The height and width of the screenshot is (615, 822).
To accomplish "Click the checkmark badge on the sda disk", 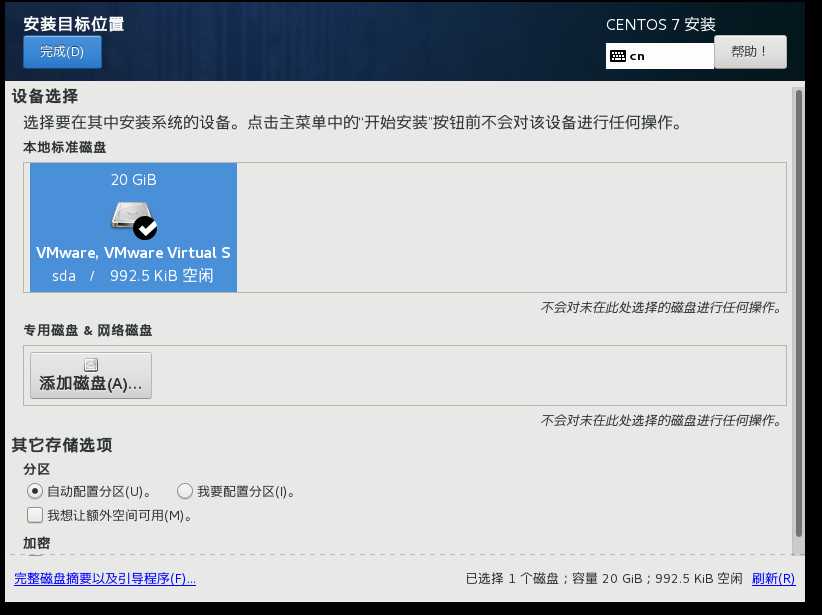I will (x=145, y=228).
